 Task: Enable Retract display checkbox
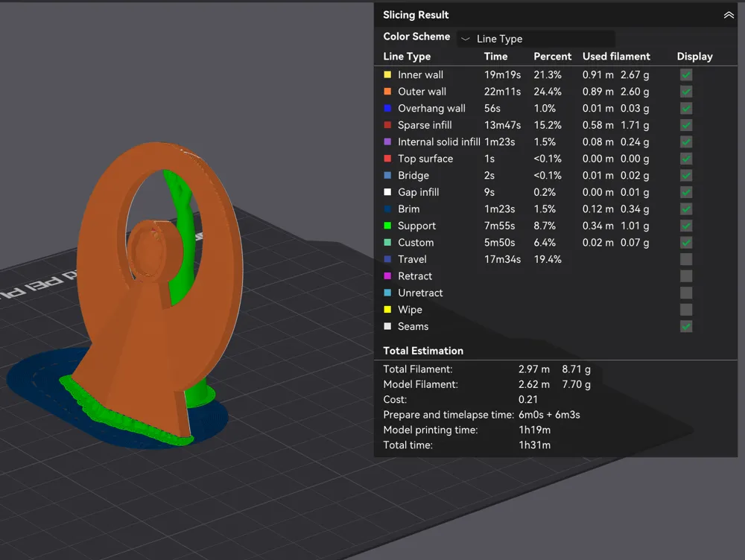coord(685,276)
